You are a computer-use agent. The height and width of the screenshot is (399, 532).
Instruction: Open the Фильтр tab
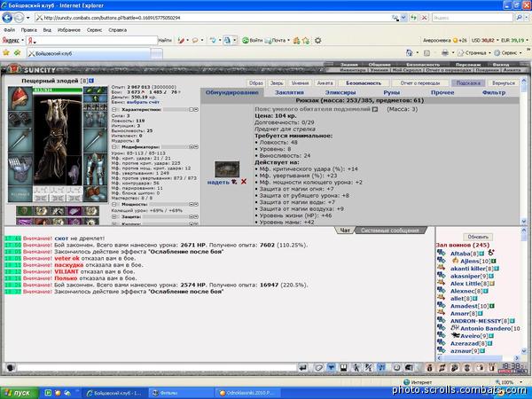(x=494, y=92)
